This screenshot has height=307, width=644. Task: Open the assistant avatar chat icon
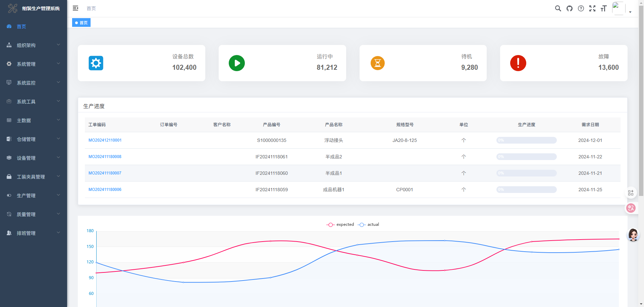tap(633, 235)
